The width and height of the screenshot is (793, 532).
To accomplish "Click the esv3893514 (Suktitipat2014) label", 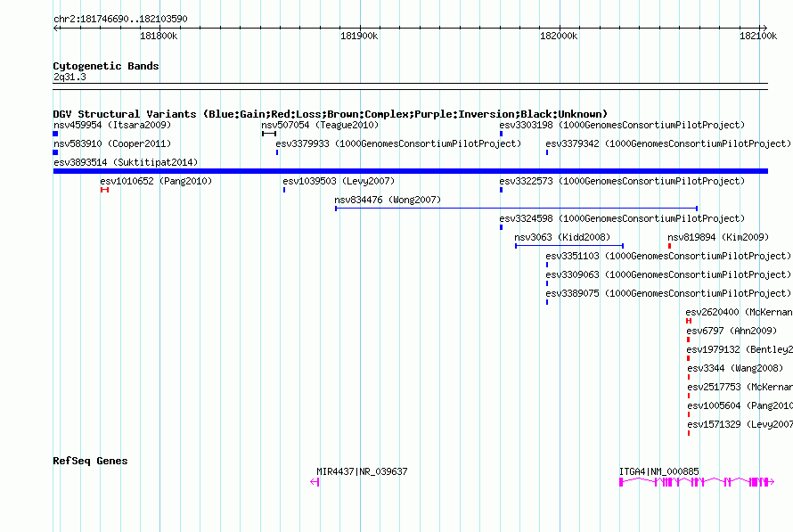I will point(126,162).
